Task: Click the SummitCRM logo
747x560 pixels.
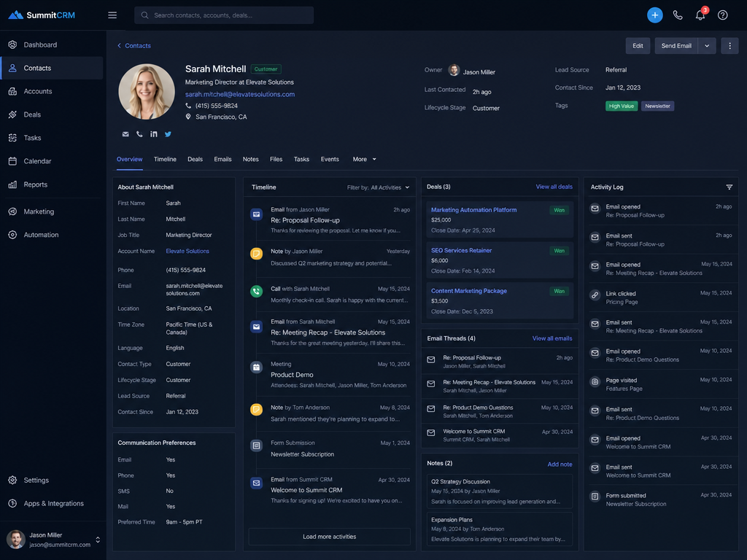Action: point(42,15)
